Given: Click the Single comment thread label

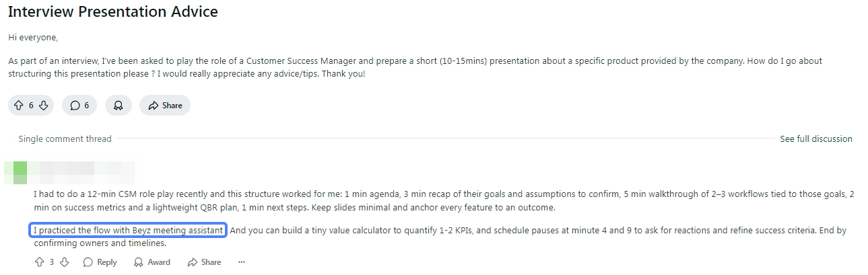Looking at the screenshot, I should click(x=65, y=139).
